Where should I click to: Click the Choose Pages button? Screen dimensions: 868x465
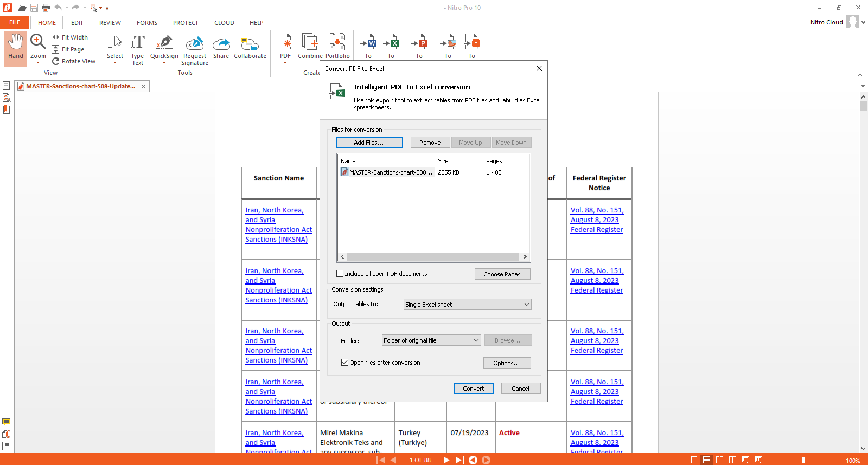[x=502, y=274]
